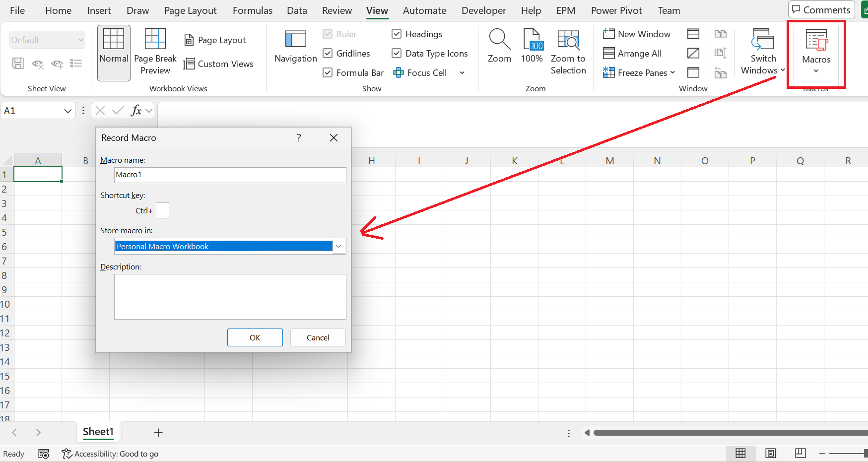Click the Macro name input field
Screen dimensions: 868x462
[x=230, y=175]
